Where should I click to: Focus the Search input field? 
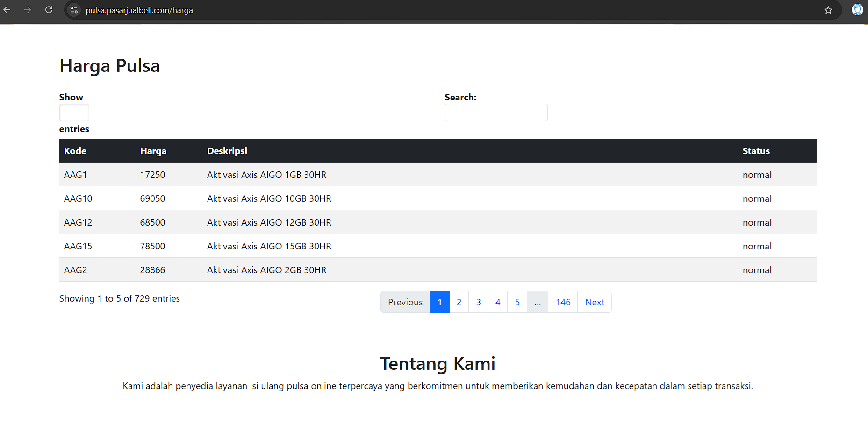click(x=496, y=113)
